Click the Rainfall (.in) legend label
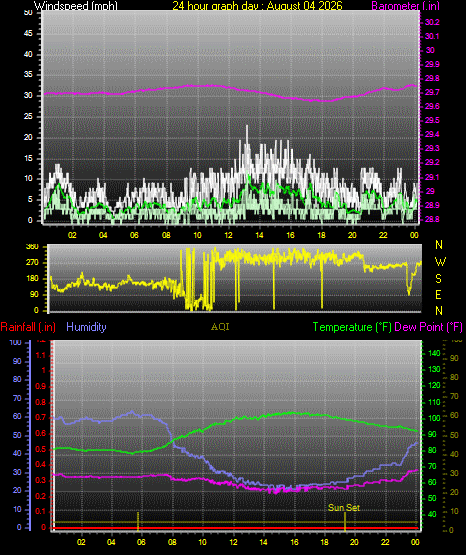 (28, 327)
